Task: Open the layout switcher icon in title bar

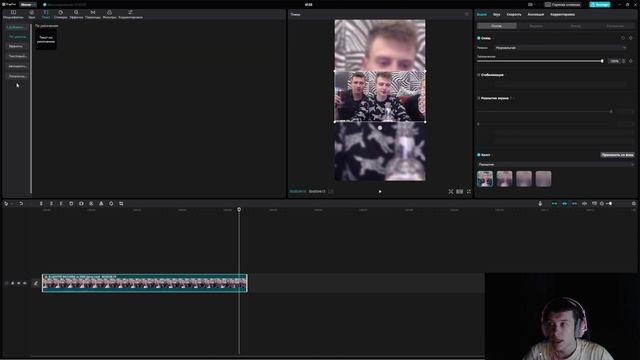Action: (530, 4)
